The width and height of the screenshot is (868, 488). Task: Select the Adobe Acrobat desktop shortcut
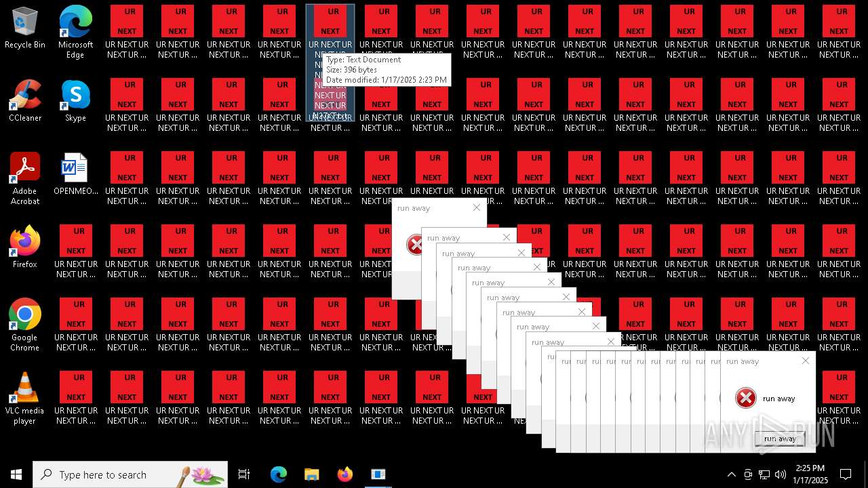point(25,179)
